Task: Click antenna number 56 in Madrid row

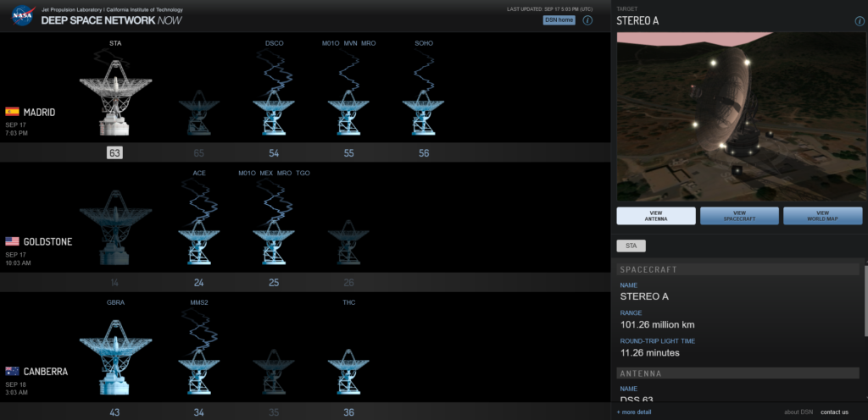Action: (424, 153)
